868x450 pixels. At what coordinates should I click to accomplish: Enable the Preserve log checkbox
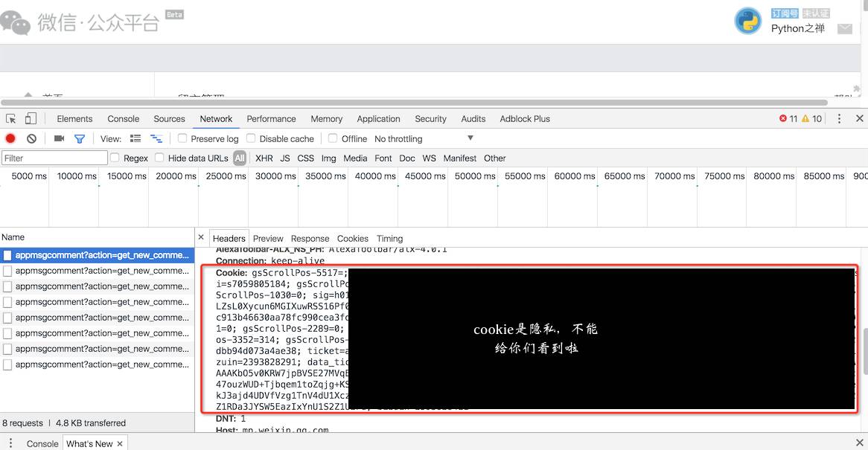pyautogui.click(x=182, y=138)
